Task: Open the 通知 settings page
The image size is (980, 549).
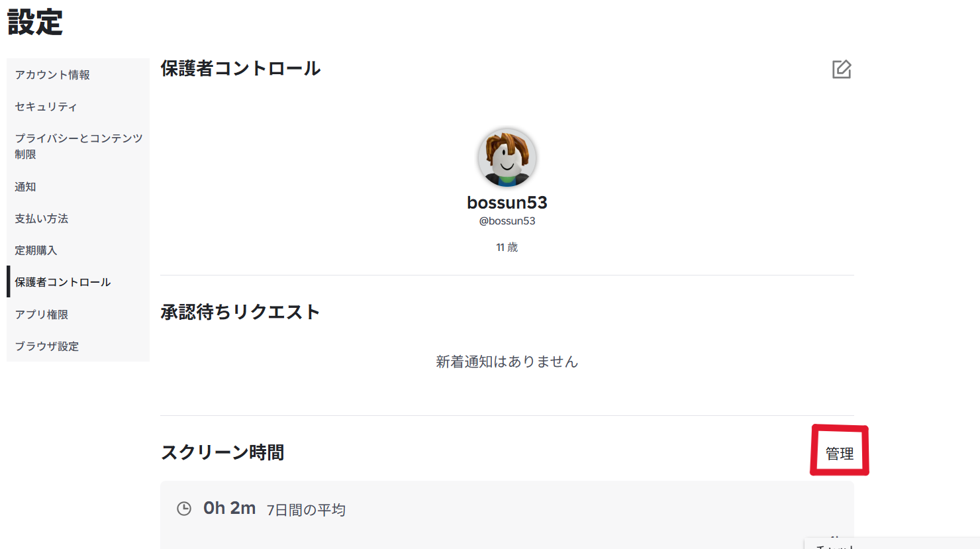Action: 25,187
